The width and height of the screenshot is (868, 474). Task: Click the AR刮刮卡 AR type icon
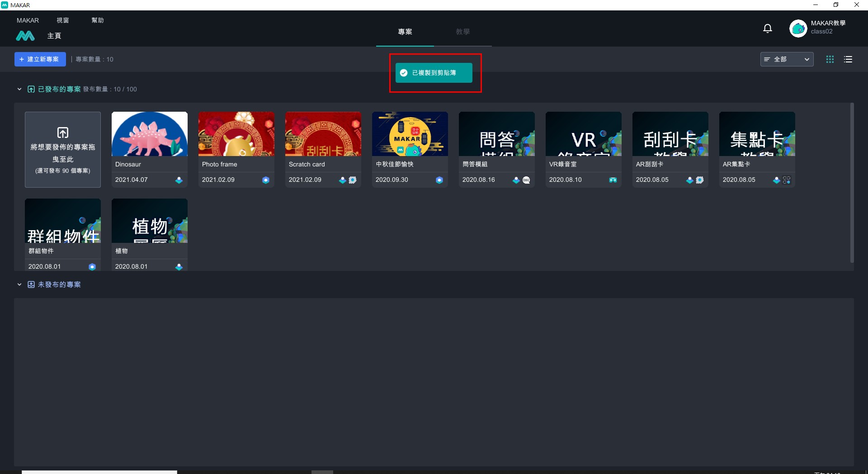click(690, 180)
